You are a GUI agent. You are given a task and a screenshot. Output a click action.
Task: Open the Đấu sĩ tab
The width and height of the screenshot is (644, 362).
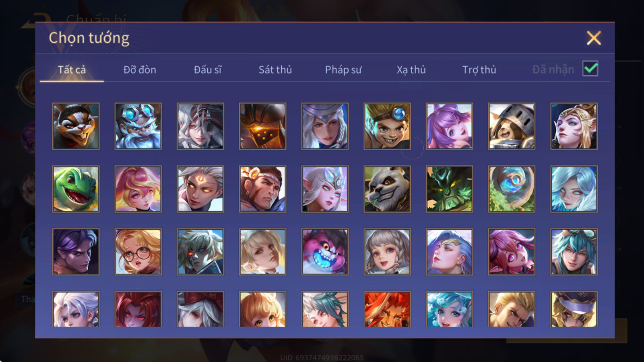(x=208, y=70)
